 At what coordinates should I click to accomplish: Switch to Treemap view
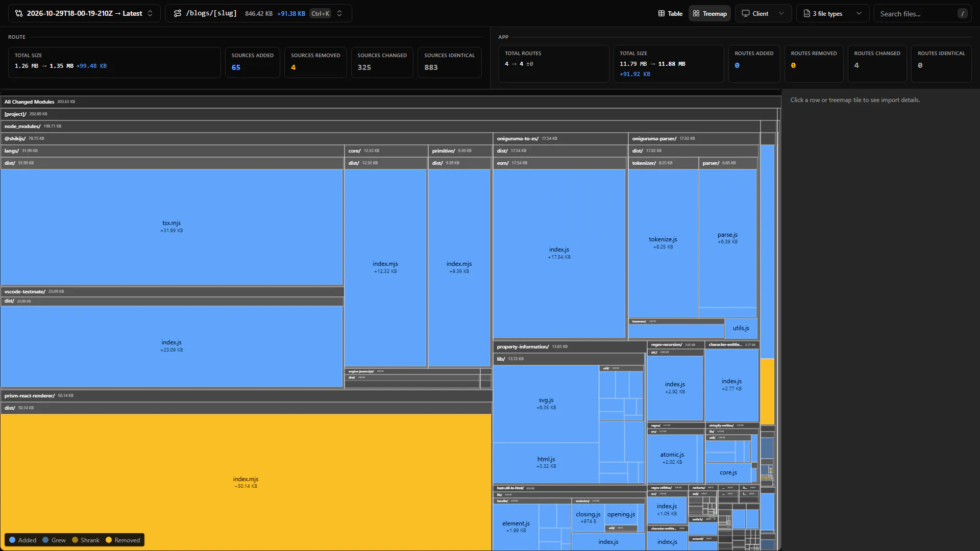click(709, 13)
